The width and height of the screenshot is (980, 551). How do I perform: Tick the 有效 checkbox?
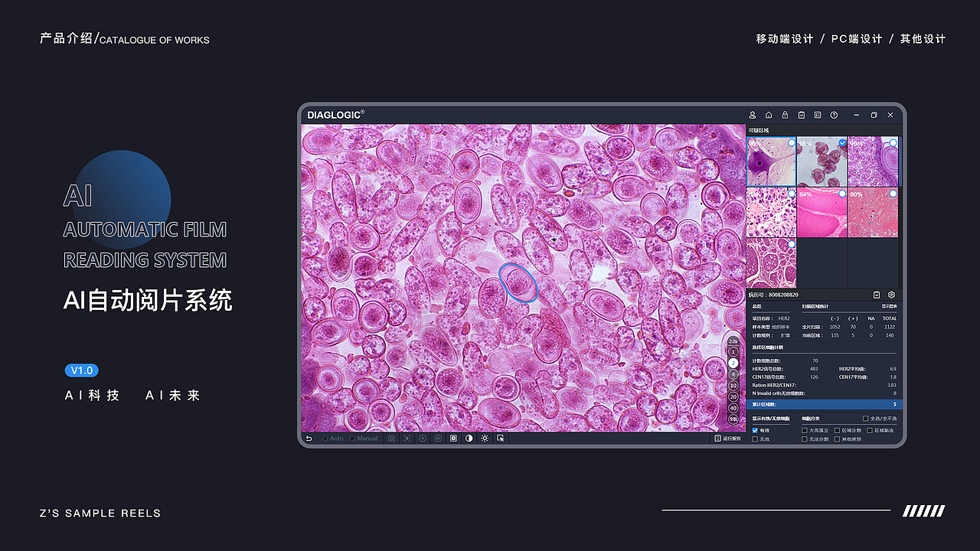click(755, 430)
